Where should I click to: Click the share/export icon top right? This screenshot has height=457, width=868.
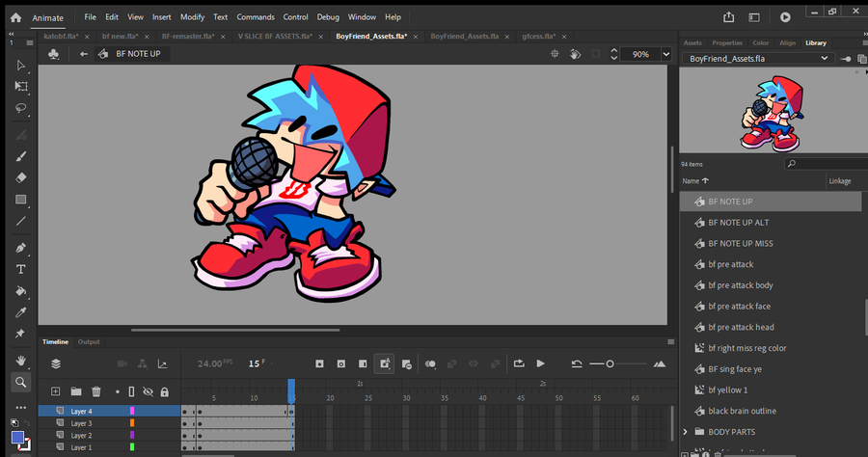click(728, 17)
